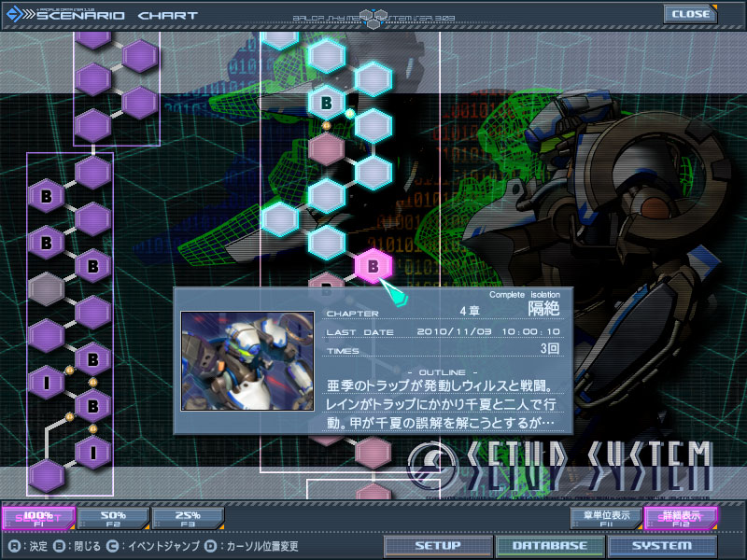Select the leftmost cyan hexagon in center column
Image resolution: width=747 pixels, height=560 pixels.
tap(280, 219)
